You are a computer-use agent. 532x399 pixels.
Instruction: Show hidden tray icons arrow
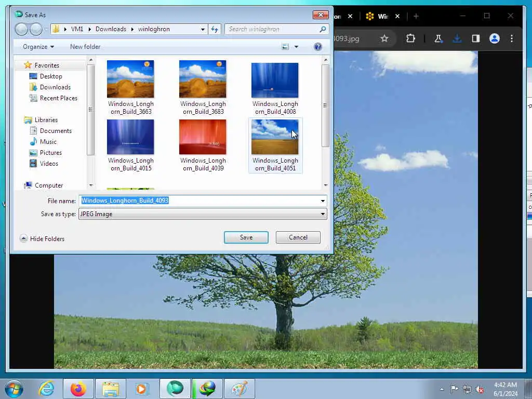[442, 389]
